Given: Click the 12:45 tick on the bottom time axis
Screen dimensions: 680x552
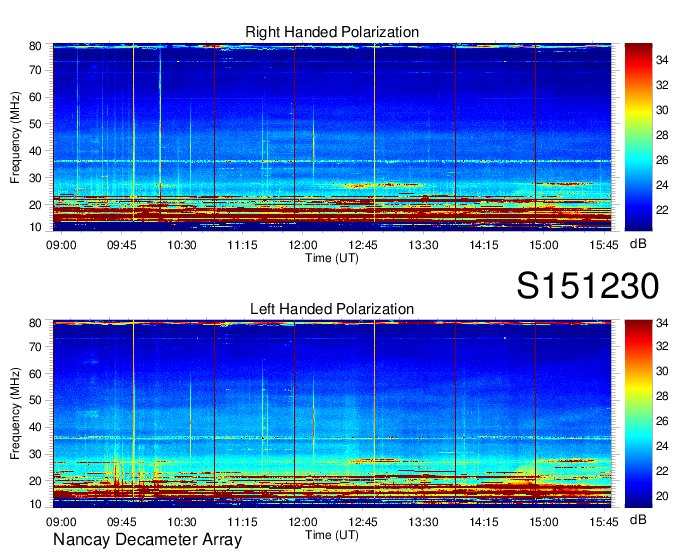Looking at the screenshot, I should click(363, 522).
